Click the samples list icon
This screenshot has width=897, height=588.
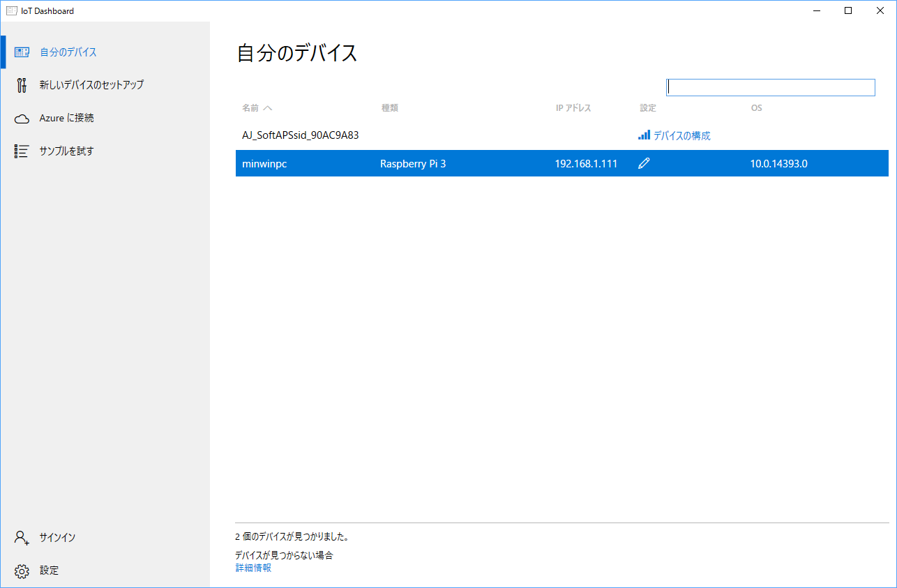coord(22,151)
